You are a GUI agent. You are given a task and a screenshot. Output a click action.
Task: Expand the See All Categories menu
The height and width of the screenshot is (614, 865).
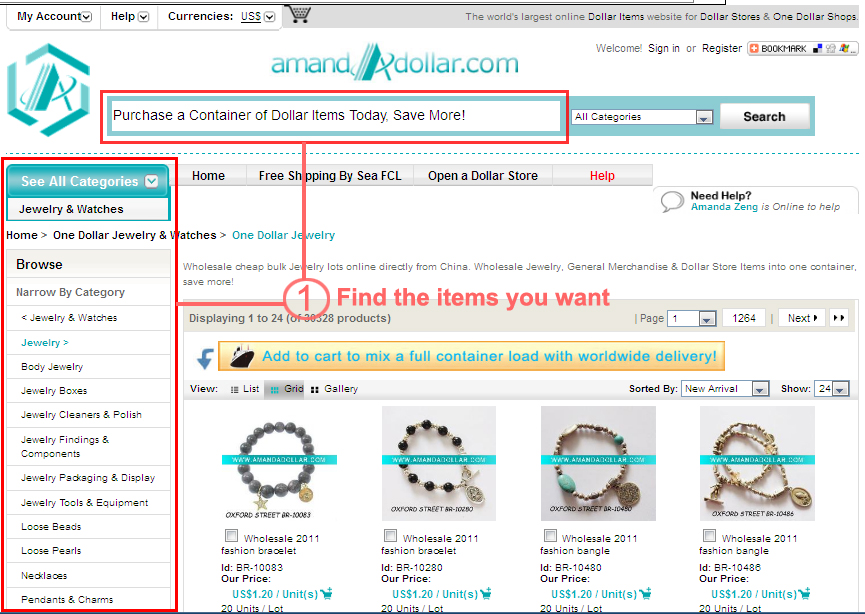pos(88,181)
